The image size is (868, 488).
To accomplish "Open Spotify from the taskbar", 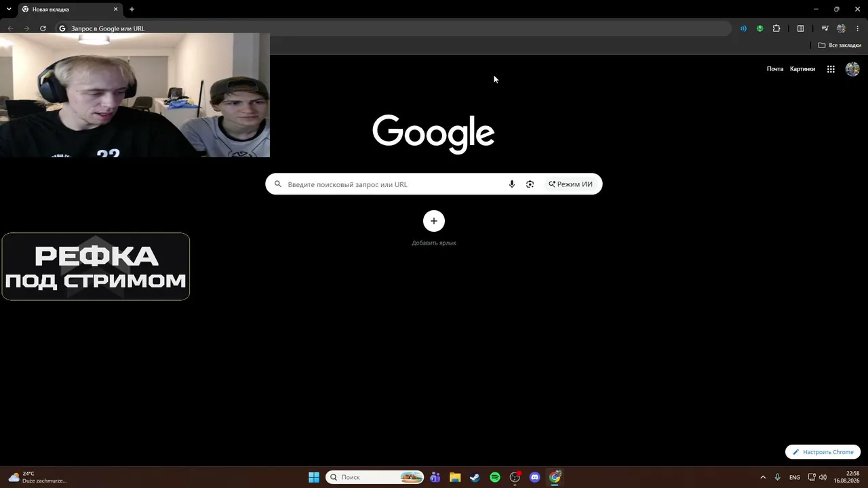I will tap(495, 477).
